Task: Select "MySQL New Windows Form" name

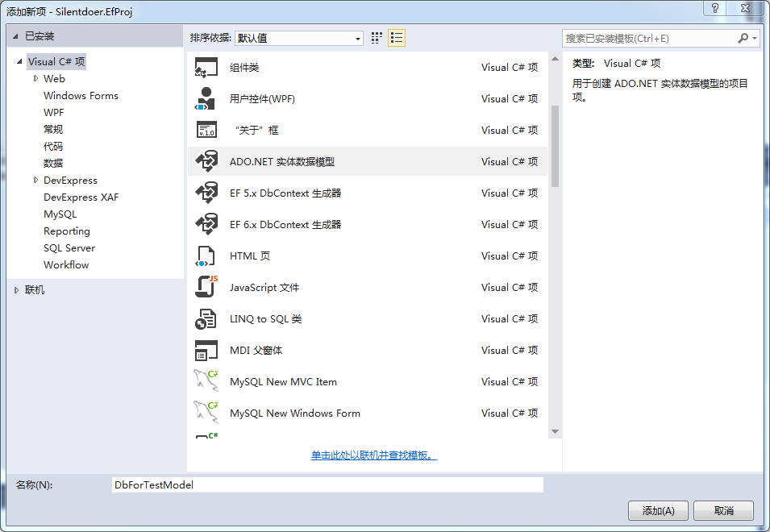Action: coord(294,413)
